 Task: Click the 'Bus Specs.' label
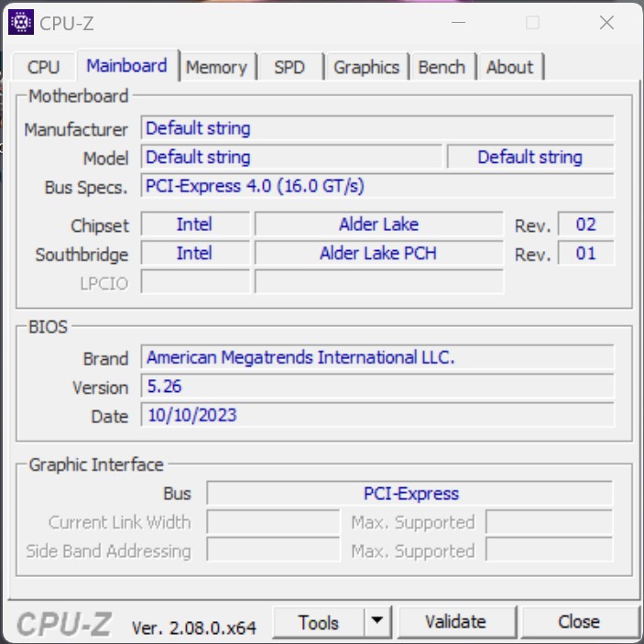(86, 188)
